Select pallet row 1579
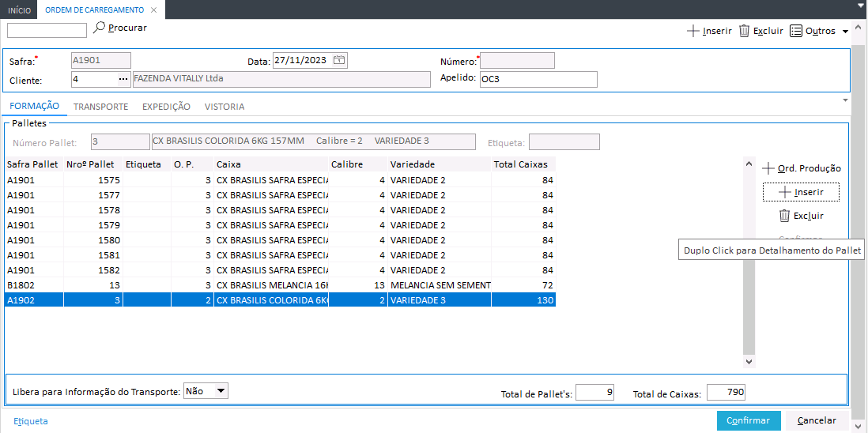868x433 pixels. [x=280, y=225]
